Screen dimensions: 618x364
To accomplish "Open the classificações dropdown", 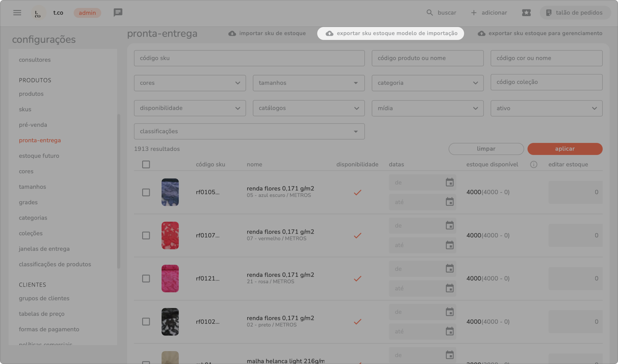I will (249, 132).
